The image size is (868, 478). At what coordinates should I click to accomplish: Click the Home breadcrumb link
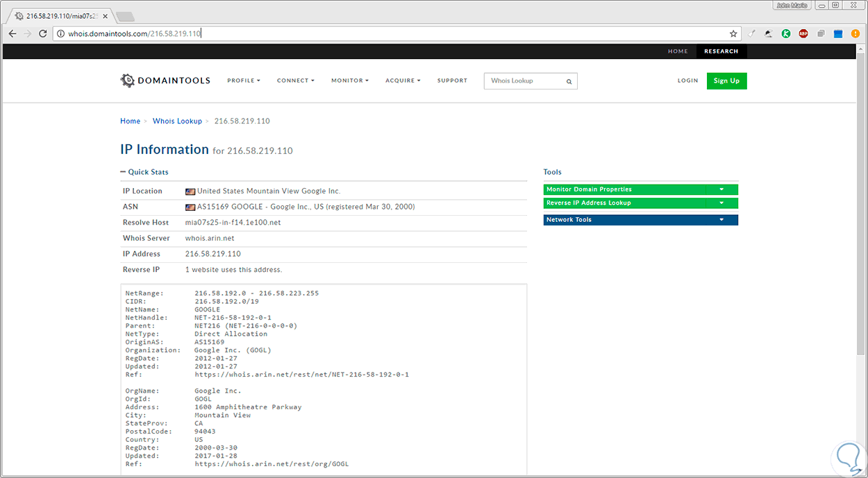pos(130,121)
